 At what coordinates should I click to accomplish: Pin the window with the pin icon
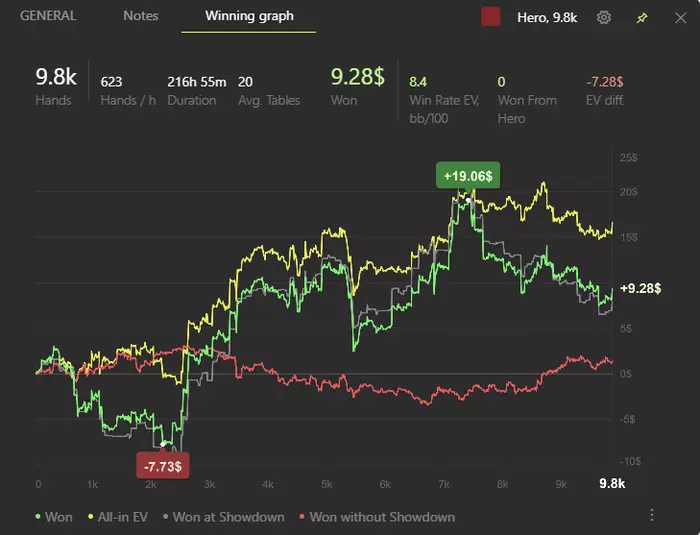pos(642,18)
